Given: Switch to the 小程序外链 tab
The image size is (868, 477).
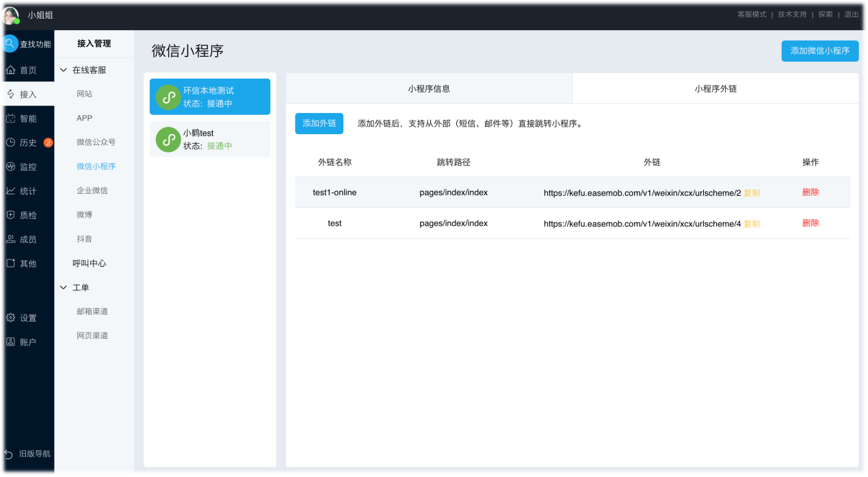Looking at the screenshot, I should point(715,89).
